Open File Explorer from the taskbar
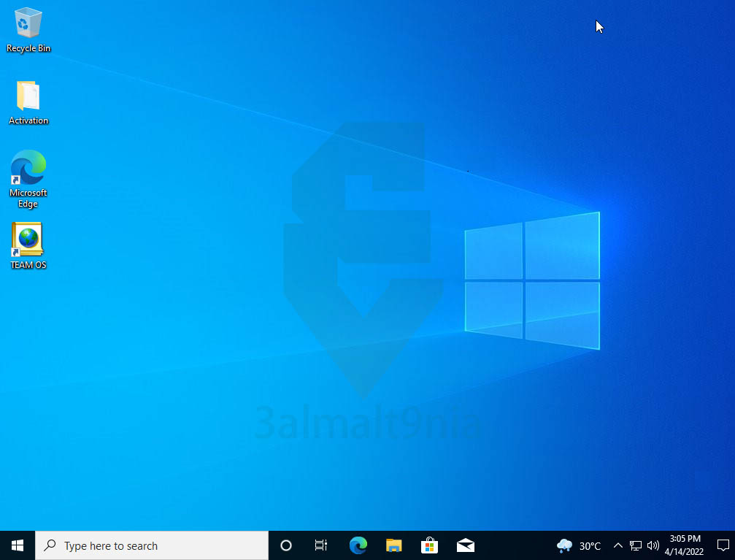The height and width of the screenshot is (560, 735). point(393,545)
